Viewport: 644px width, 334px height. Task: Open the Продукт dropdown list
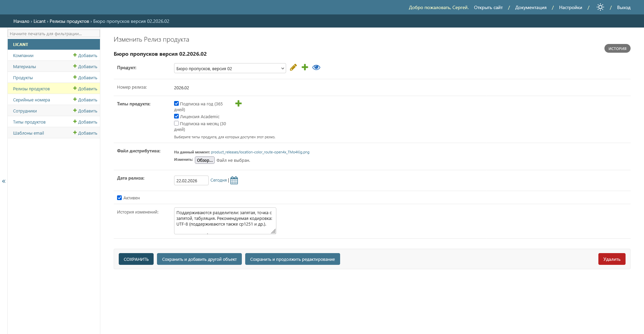pos(230,68)
